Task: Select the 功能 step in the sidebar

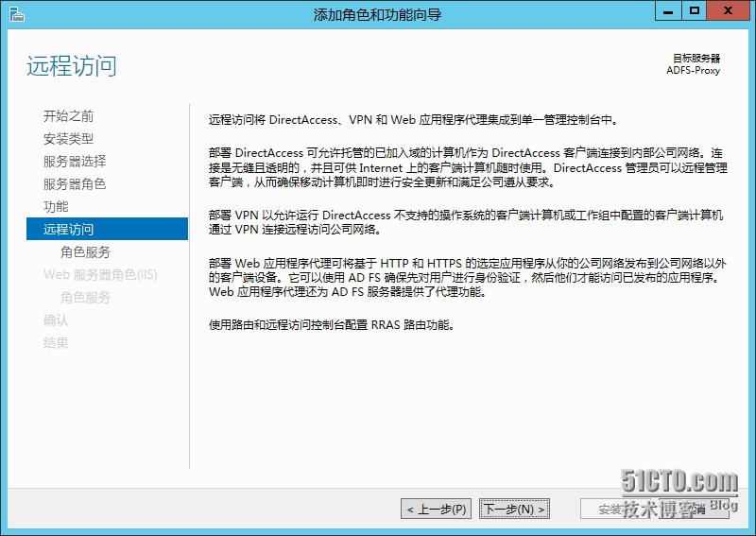Action: click(x=56, y=207)
